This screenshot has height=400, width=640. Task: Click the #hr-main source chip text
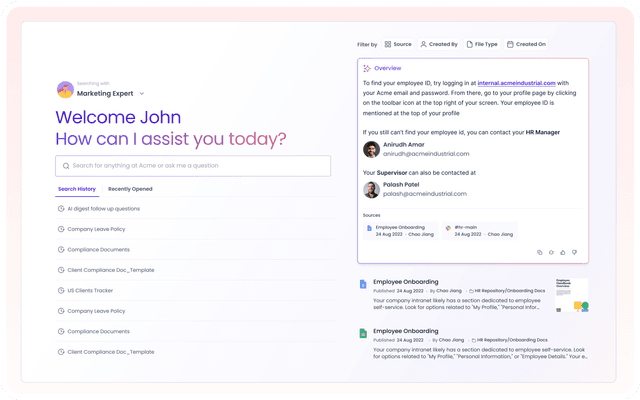coord(466,227)
